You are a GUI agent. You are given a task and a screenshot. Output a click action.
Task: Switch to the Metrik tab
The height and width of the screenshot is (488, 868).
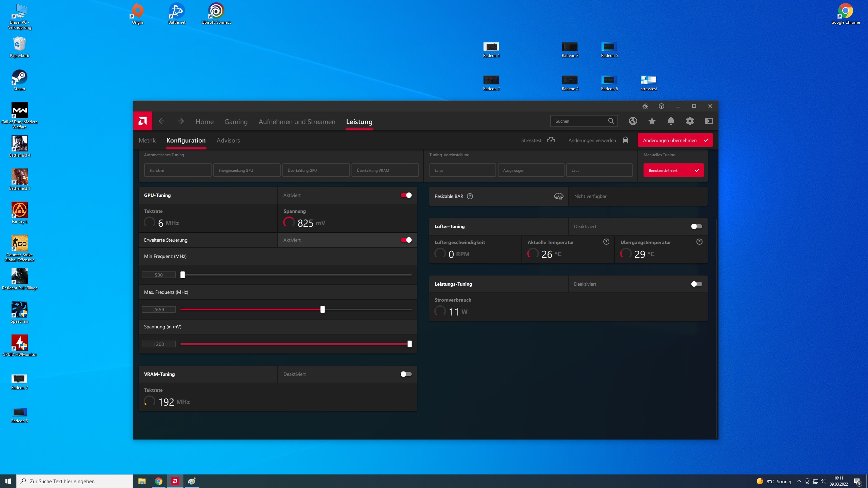point(147,140)
